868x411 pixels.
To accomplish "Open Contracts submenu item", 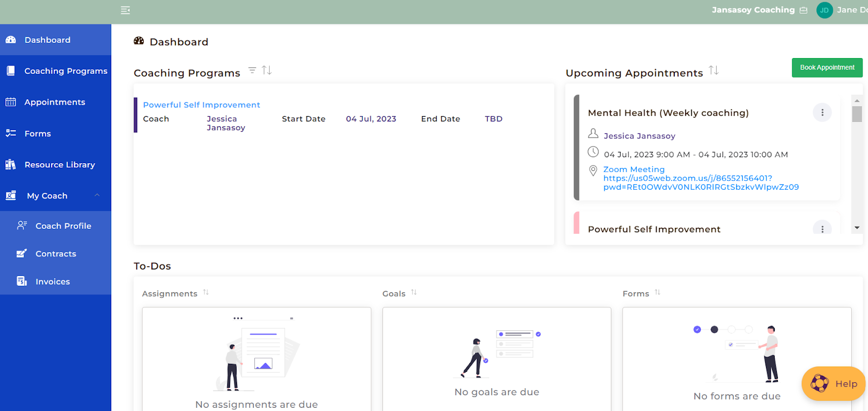I will pyautogui.click(x=55, y=254).
